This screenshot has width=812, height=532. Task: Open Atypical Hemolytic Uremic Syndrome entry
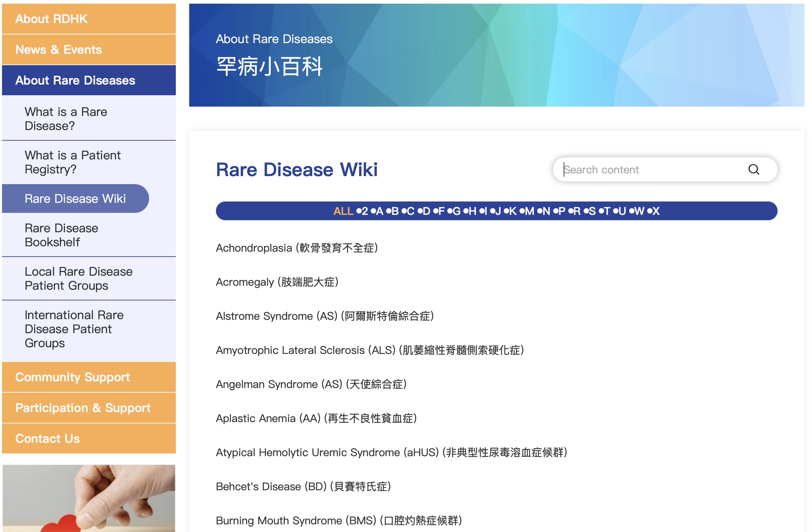391,452
